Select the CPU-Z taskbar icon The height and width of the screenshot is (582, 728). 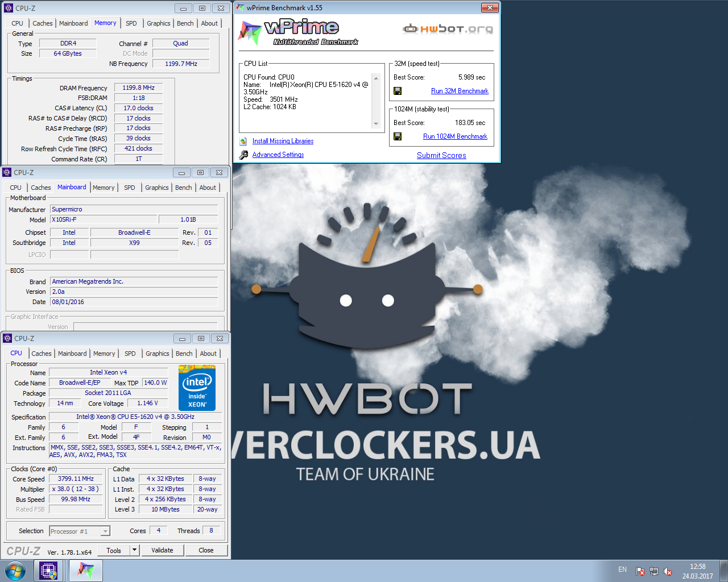pyautogui.click(x=48, y=571)
